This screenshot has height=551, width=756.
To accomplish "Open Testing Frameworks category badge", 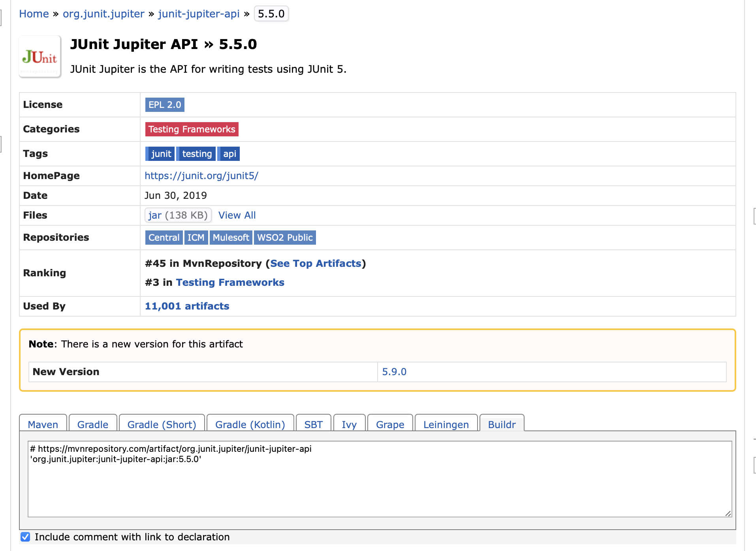I will (192, 129).
